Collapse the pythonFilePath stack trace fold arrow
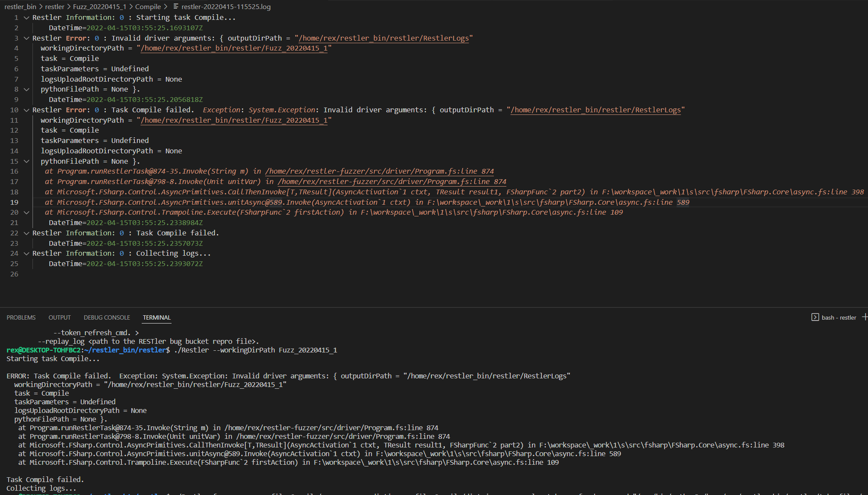Image resolution: width=868 pixels, height=495 pixels. (x=26, y=161)
